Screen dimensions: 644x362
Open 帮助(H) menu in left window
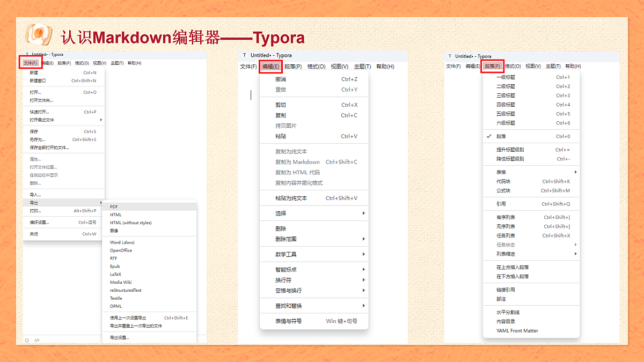pos(134,63)
